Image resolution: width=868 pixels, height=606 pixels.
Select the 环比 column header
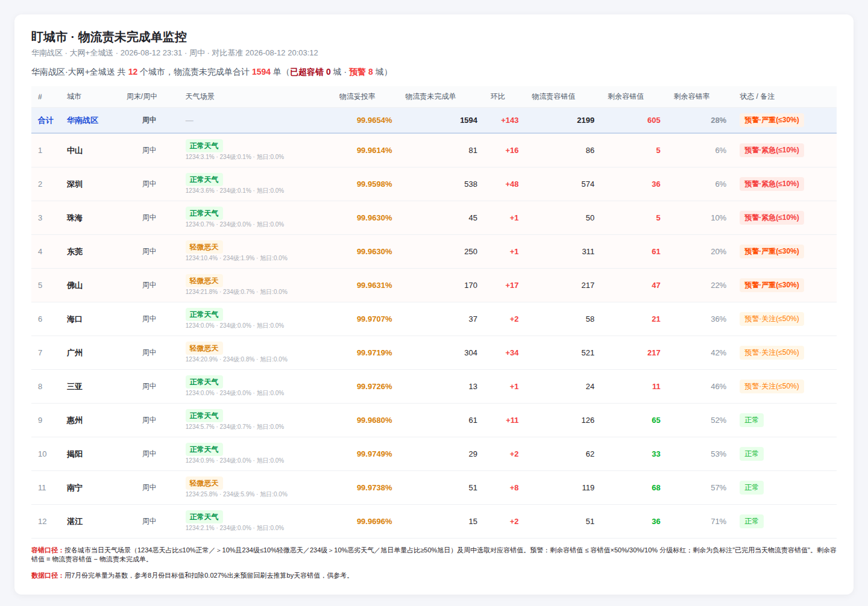498,96
